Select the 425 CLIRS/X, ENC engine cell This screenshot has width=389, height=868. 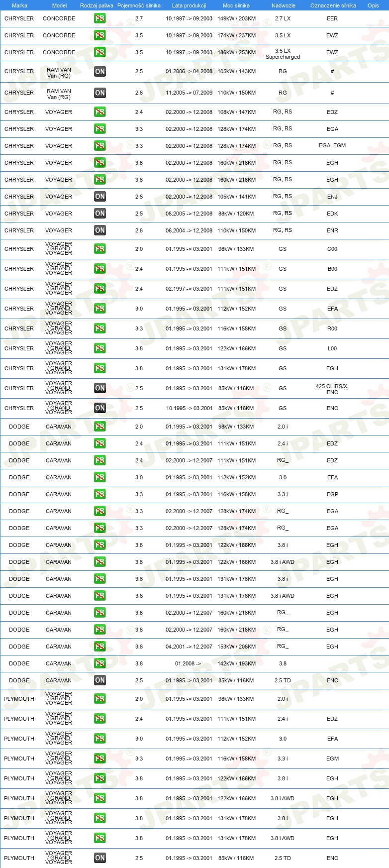click(332, 389)
